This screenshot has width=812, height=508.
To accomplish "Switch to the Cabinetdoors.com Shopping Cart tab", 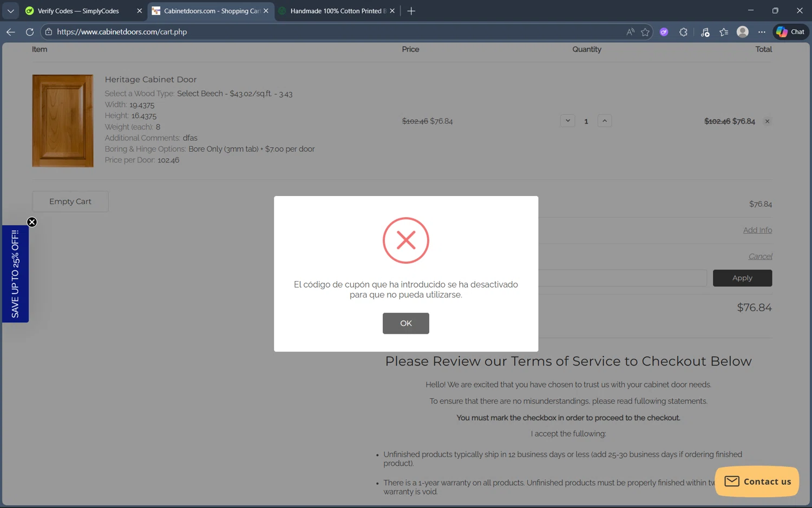I will tap(212, 11).
